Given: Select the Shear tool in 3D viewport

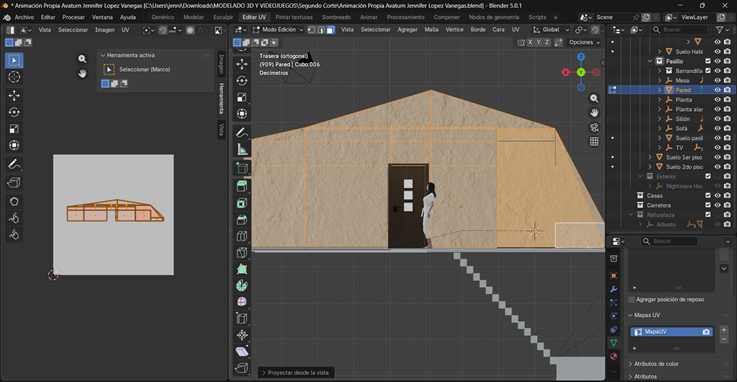Looking at the screenshot, I should [x=242, y=351].
